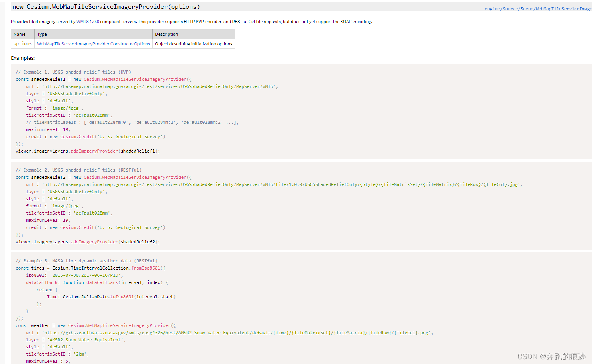Click the 'const weather' declaration line
This screenshot has width=592, height=364.
tap(96, 325)
